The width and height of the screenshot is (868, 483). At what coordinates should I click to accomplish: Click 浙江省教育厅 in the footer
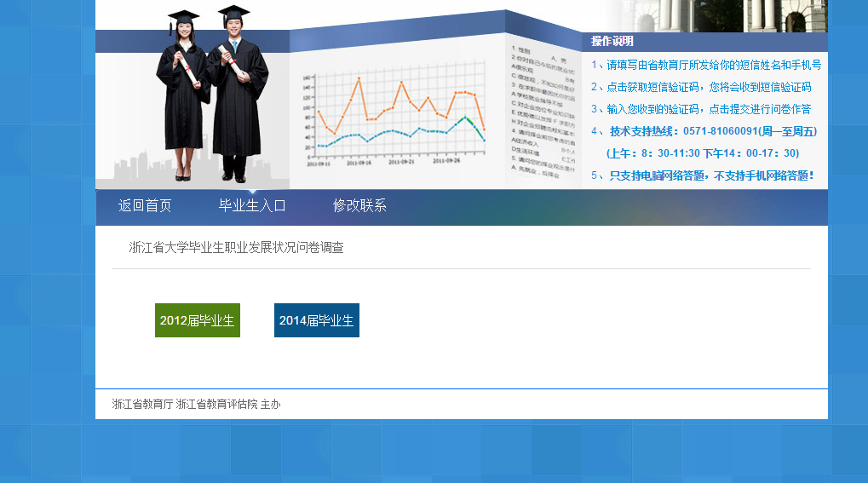point(142,405)
